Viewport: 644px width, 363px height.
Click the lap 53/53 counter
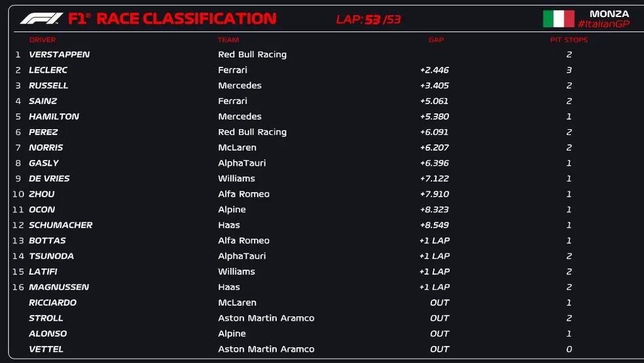[368, 20]
